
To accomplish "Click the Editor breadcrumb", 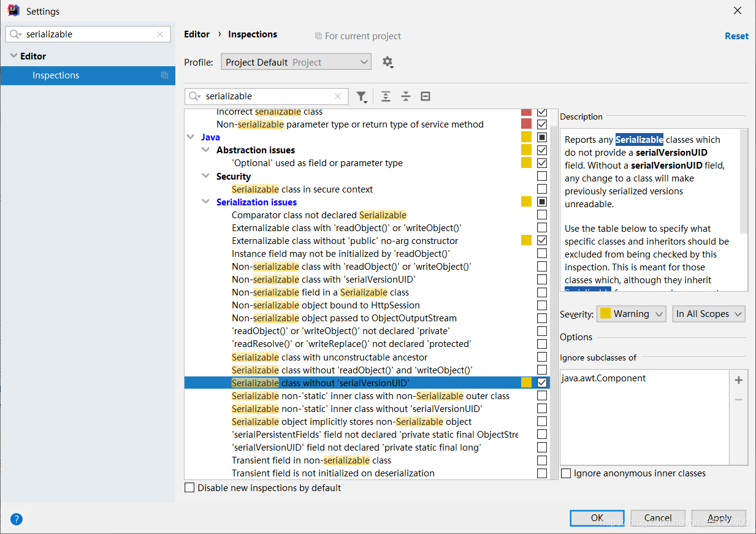I will point(197,34).
